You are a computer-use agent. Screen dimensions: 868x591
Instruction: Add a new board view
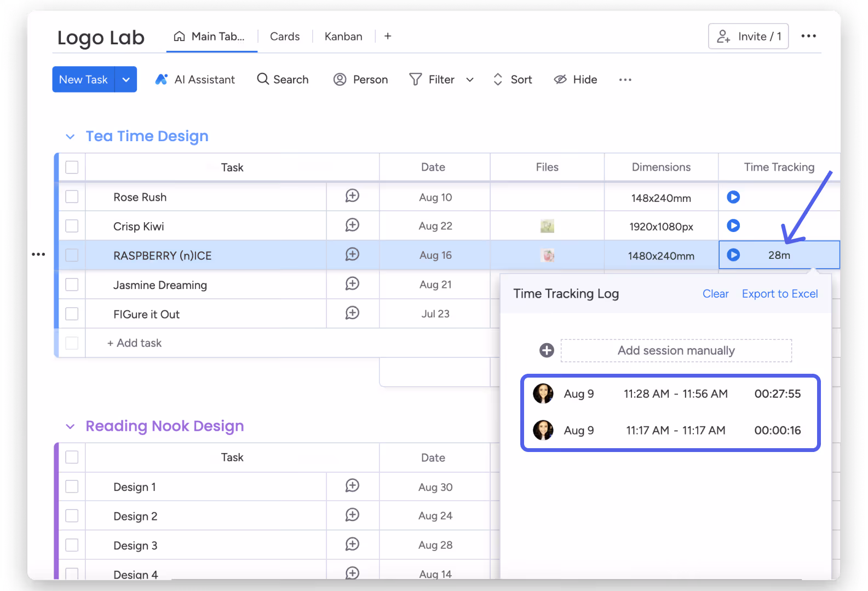point(388,36)
